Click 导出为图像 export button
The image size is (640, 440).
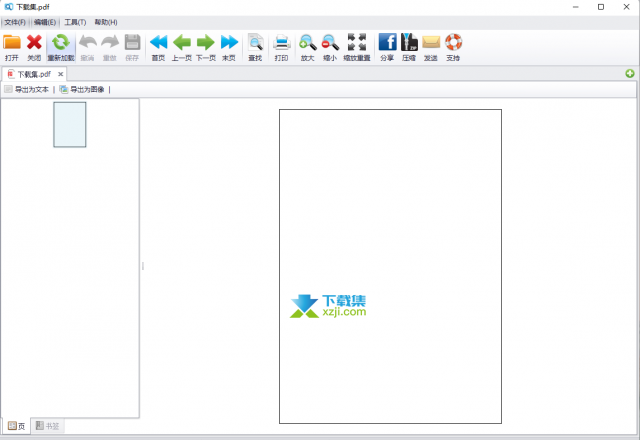click(82, 89)
